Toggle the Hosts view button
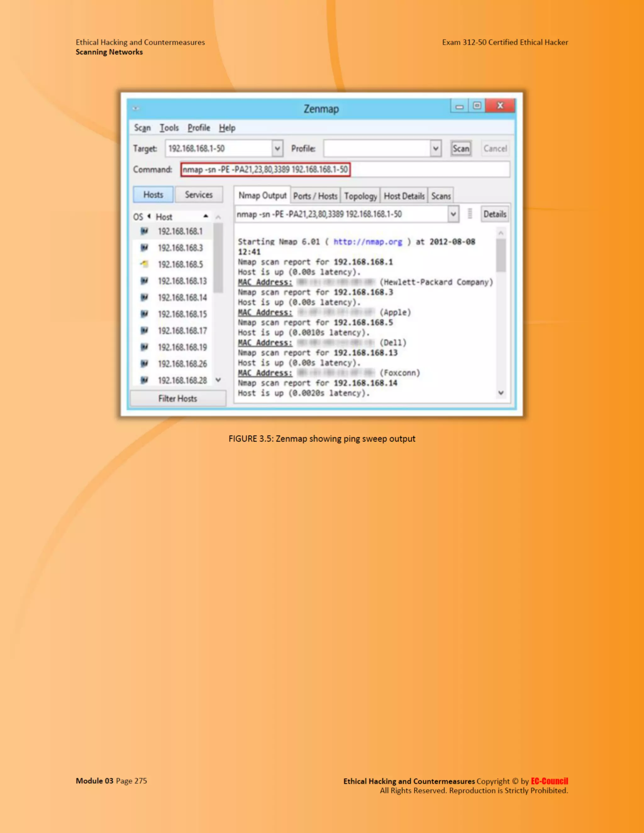 153,195
